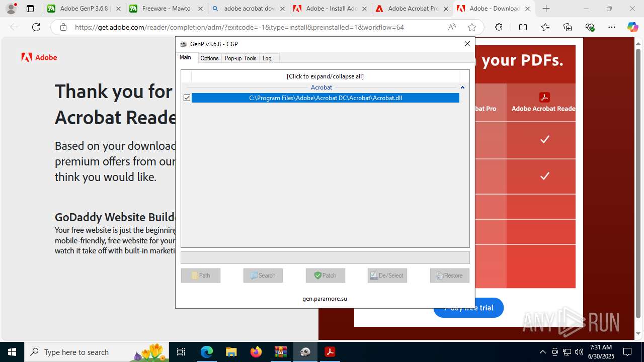Close the Adobe - Download browser tab

[528, 9]
